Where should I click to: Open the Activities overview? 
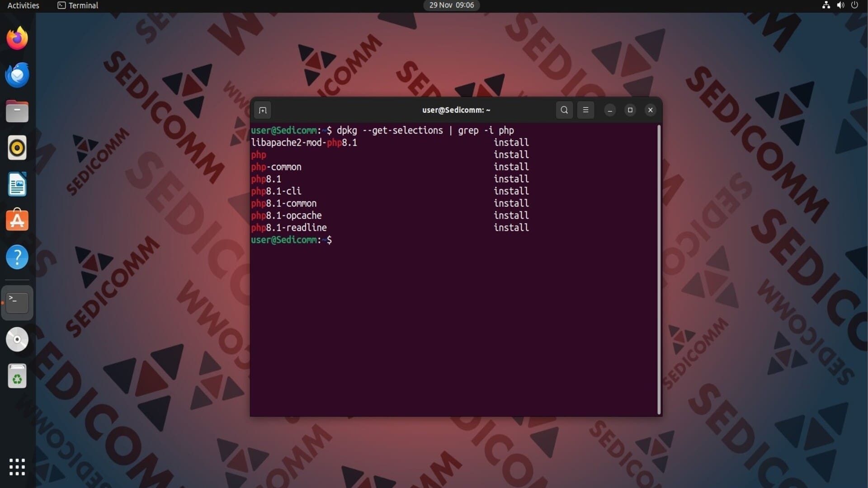point(24,5)
